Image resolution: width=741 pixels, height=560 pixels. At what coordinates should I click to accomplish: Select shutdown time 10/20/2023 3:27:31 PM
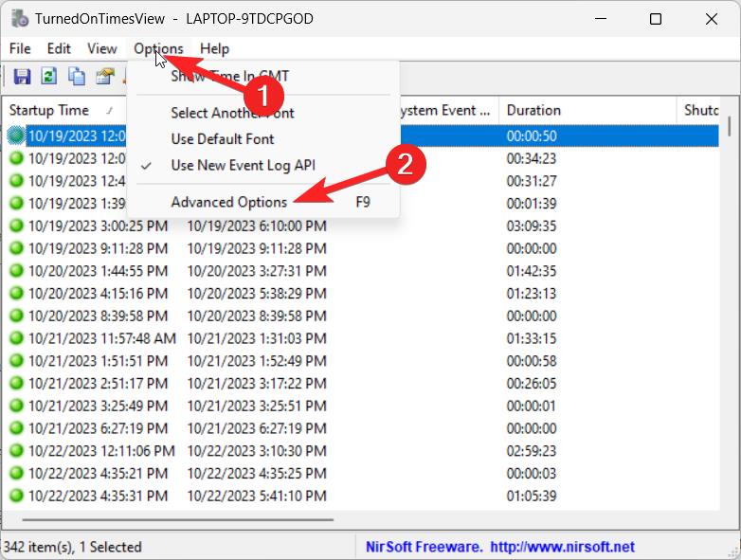pos(257,271)
